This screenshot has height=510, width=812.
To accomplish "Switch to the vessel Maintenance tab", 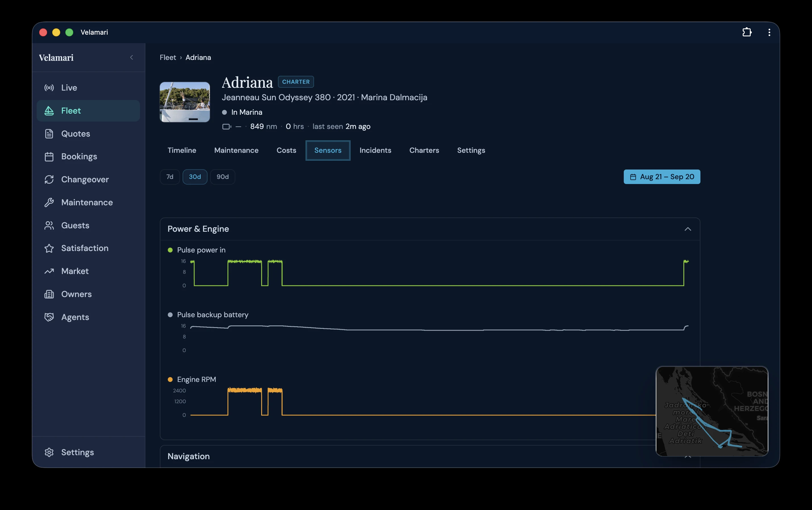I will click(237, 151).
